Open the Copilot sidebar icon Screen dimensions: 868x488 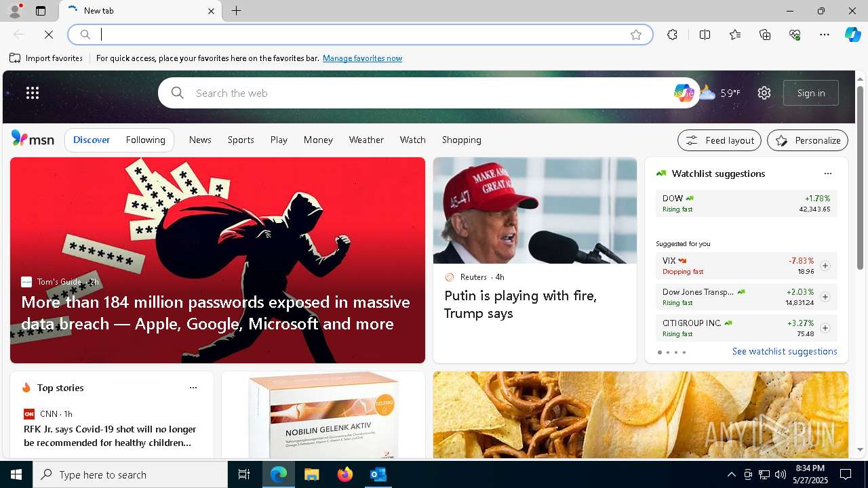point(852,35)
